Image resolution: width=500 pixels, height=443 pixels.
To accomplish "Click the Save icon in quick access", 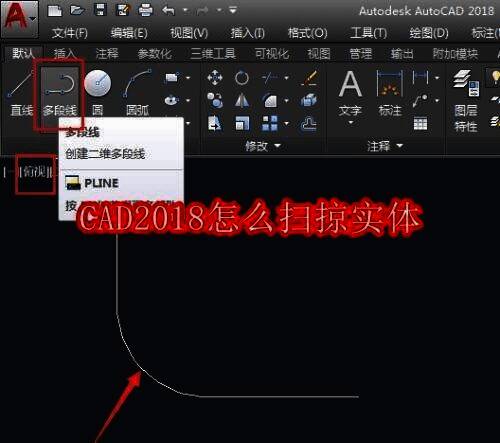I will pos(100,11).
